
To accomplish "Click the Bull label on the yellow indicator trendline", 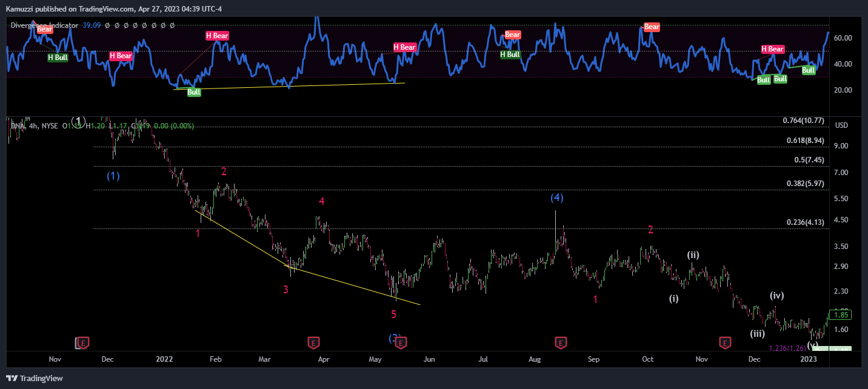I will point(194,93).
